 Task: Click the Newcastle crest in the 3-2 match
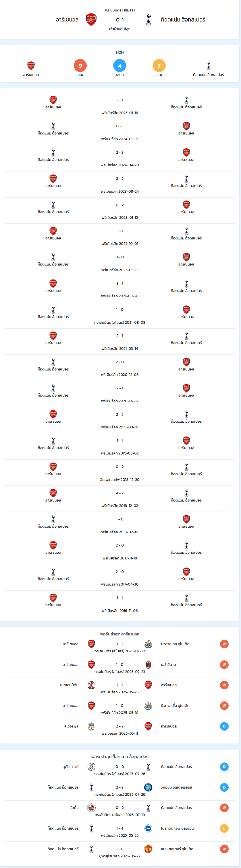pos(148,644)
